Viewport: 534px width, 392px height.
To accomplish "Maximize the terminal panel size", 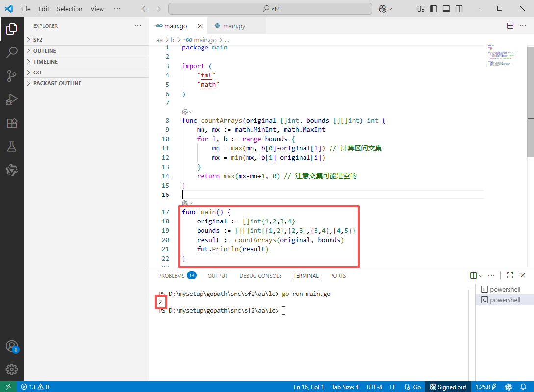I will tap(510, 275).
